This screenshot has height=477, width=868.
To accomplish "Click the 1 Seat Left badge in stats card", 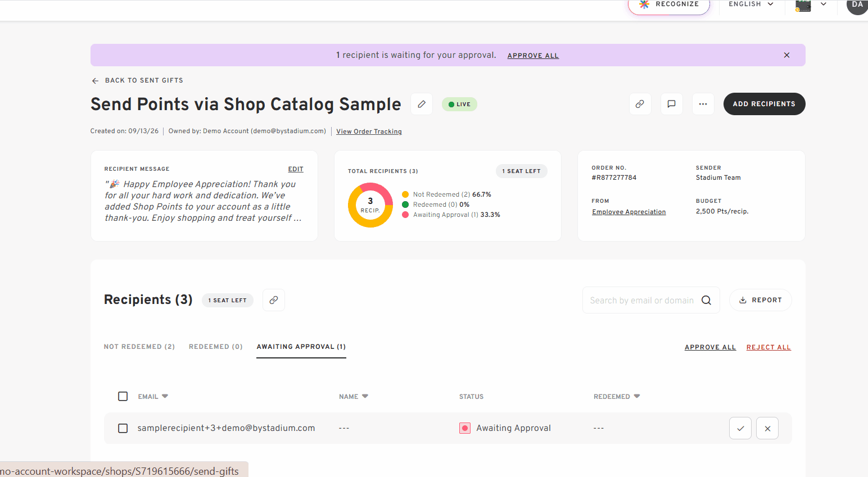I will pos(521,171).
